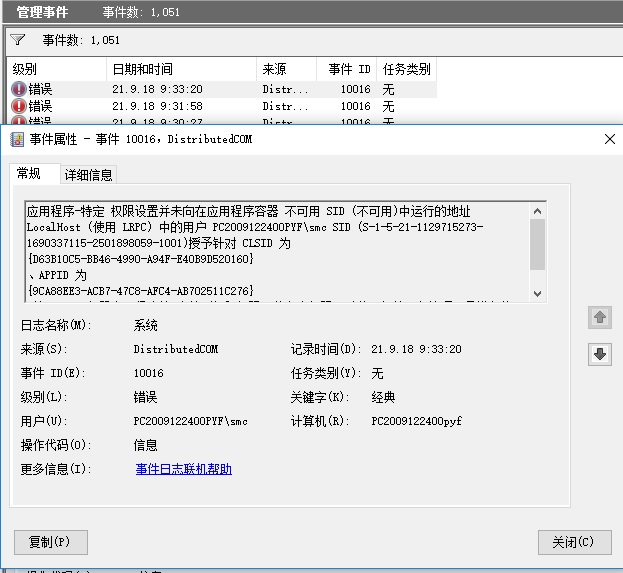Click the description scrollbar thumb
Image resolution: width=623 pixels, height=573 pixels.
pyautogui.click(x=538, y=244)
